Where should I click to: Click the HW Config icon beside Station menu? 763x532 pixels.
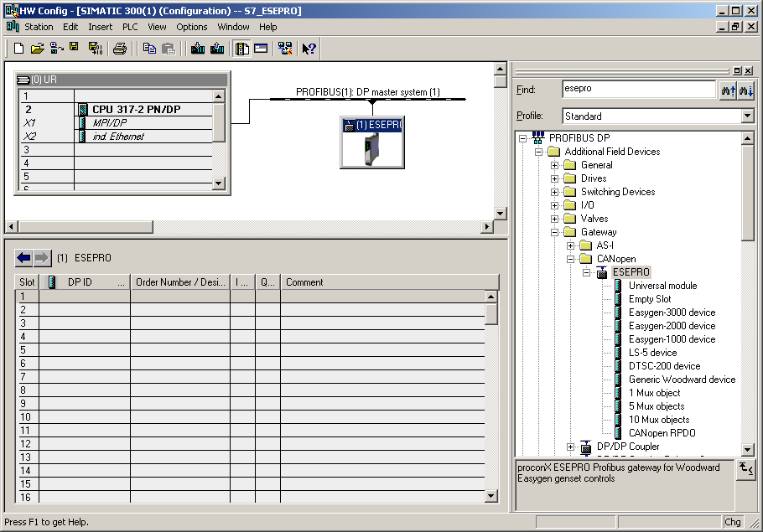pyautogui.click(x=13, y=26)
